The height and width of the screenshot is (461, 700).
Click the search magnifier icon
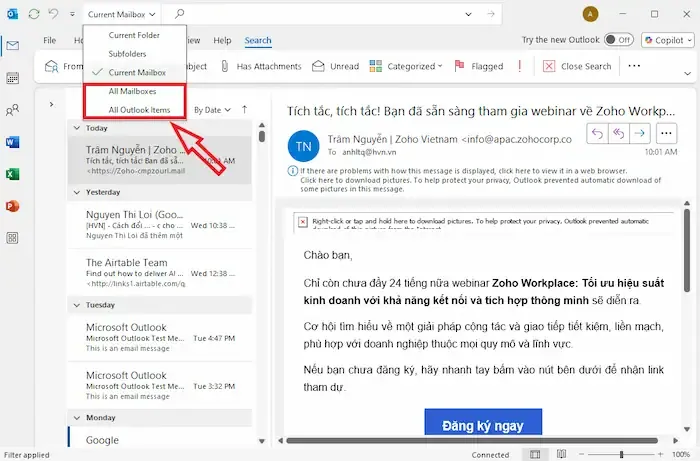pyautogui.click(x=179, y=14)
